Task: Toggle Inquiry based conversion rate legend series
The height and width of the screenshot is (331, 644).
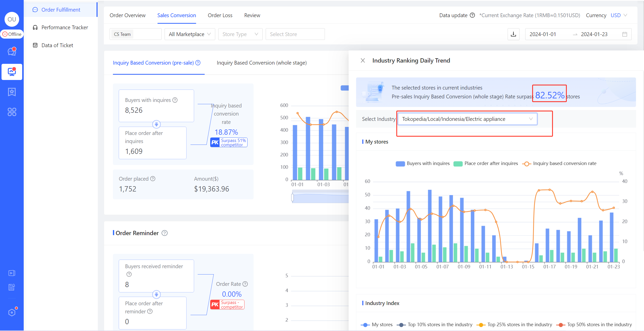Action: tap(560, 163)
